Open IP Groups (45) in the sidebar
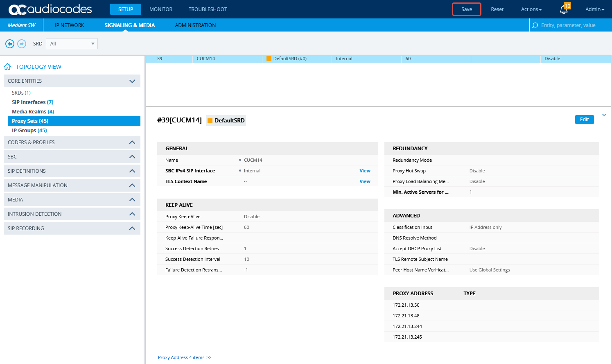This screenshot has width=612, height=364. coord(29,131)
